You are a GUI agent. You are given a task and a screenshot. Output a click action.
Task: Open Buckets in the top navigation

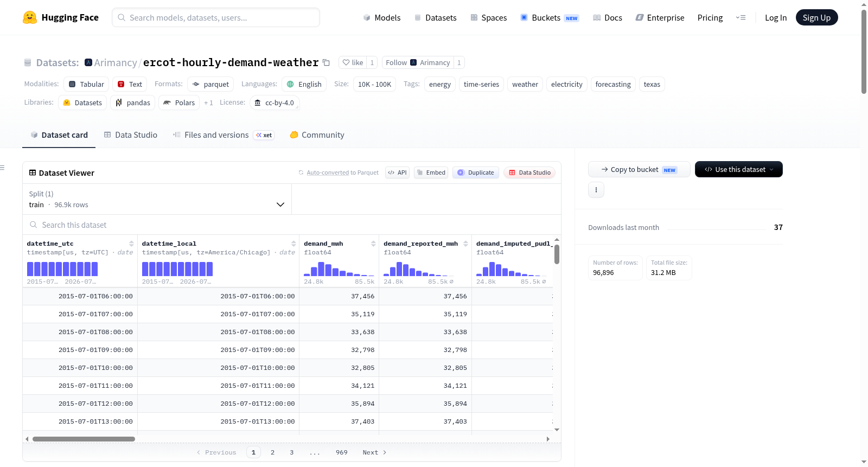tap(550, 17)
